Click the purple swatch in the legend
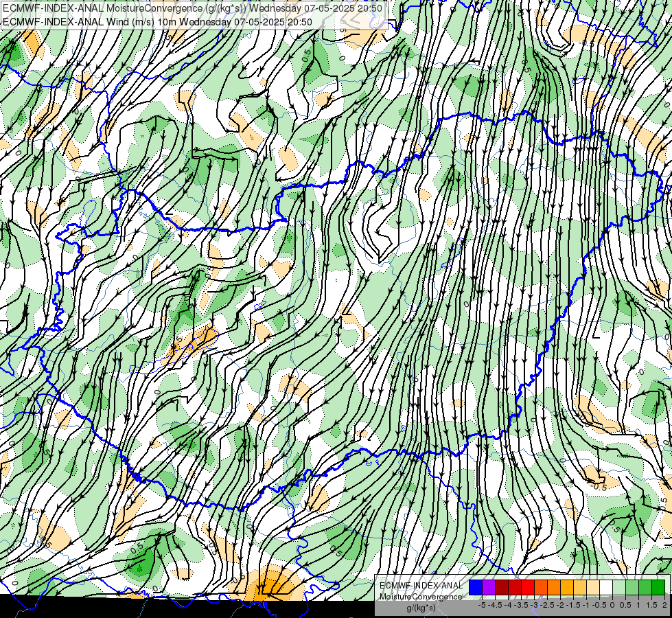The width and height of the screenshot is (672, 618). tap(489, 587)
